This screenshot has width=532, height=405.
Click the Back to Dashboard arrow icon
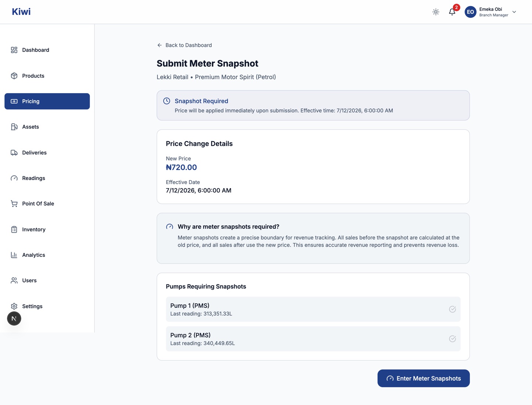160,45
